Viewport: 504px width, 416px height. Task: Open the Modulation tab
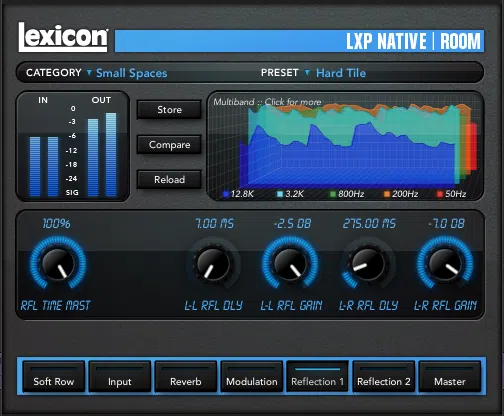coord(252,376)
